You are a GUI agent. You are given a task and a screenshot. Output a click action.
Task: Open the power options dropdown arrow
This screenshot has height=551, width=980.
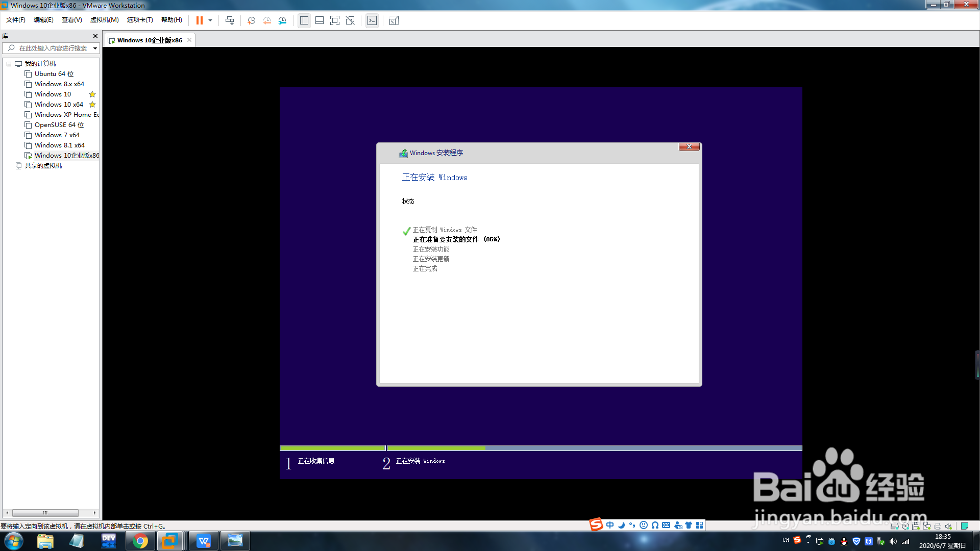point(210,20)
